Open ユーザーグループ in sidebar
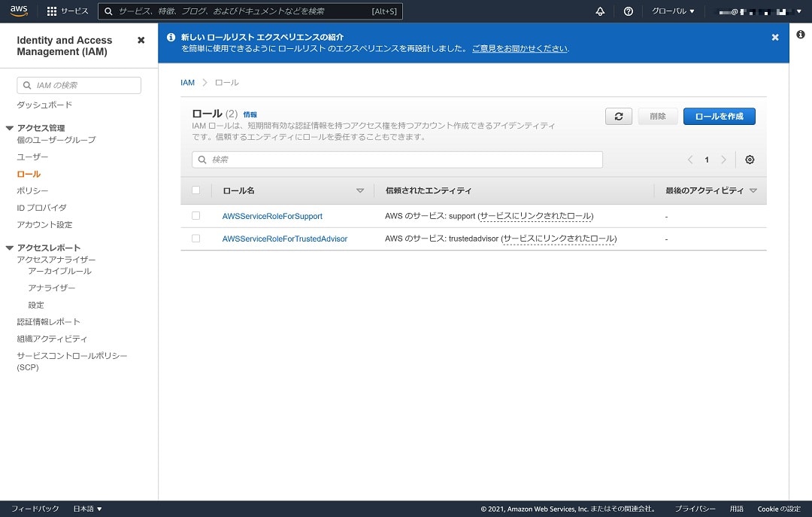 click(56, 139)
